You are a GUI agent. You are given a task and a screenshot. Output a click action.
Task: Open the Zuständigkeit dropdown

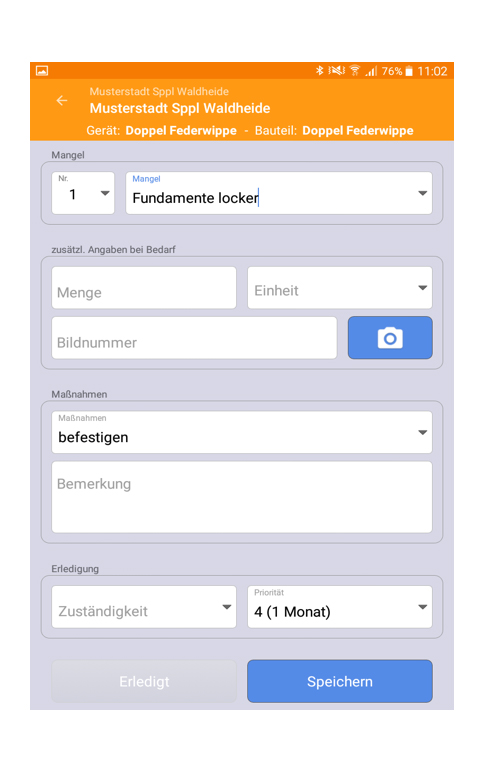144,607
